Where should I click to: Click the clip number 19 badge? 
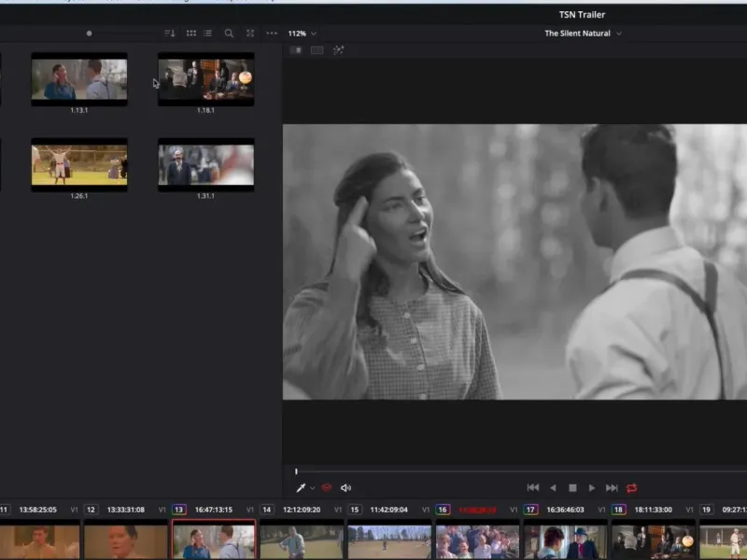[x=707, y=510]
